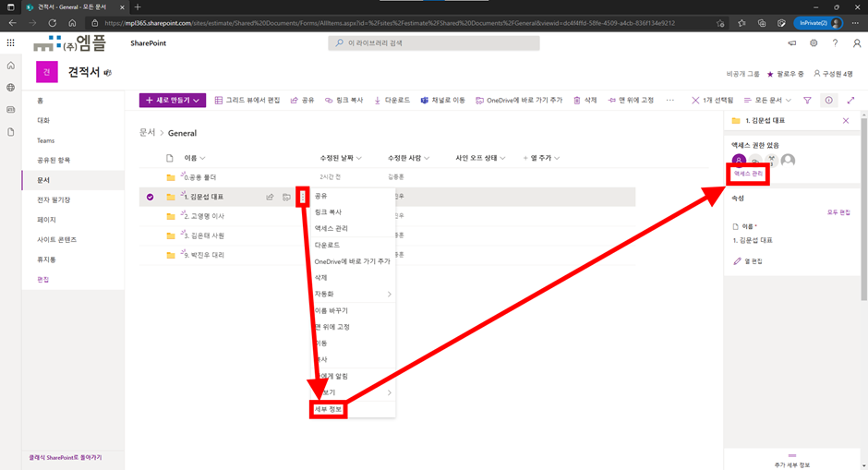Click the 문서 breadcrumb link
Viewport: 868px width, 470px height.
point(147,133)
